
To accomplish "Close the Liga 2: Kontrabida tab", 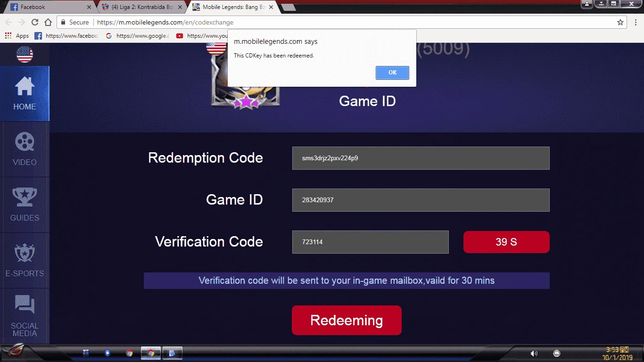I will pos(180,7).
